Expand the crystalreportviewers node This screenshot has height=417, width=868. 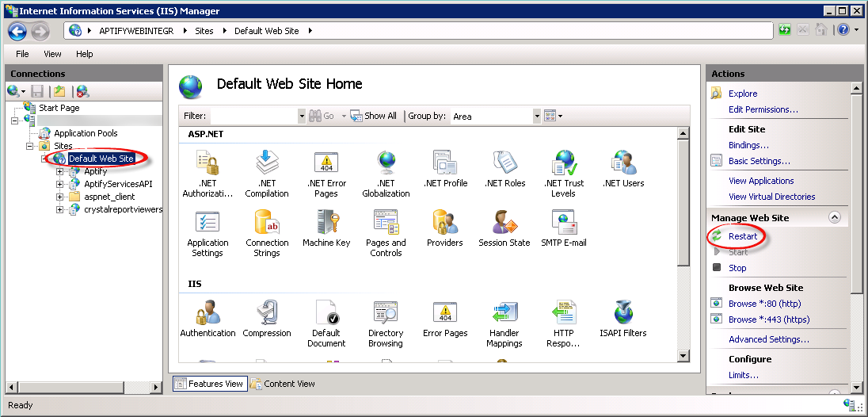click(x=59, y=209)
